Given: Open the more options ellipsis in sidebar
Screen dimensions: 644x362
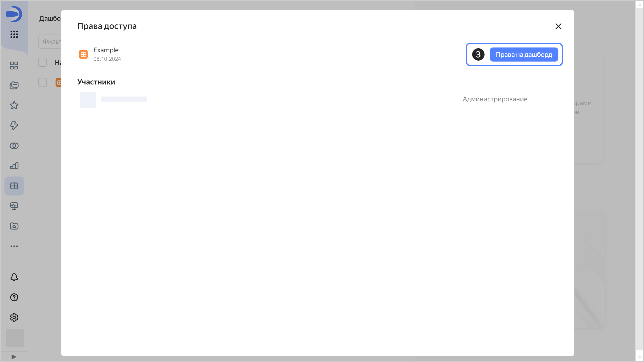Looking at the screenshot, I should click(14, 246).
